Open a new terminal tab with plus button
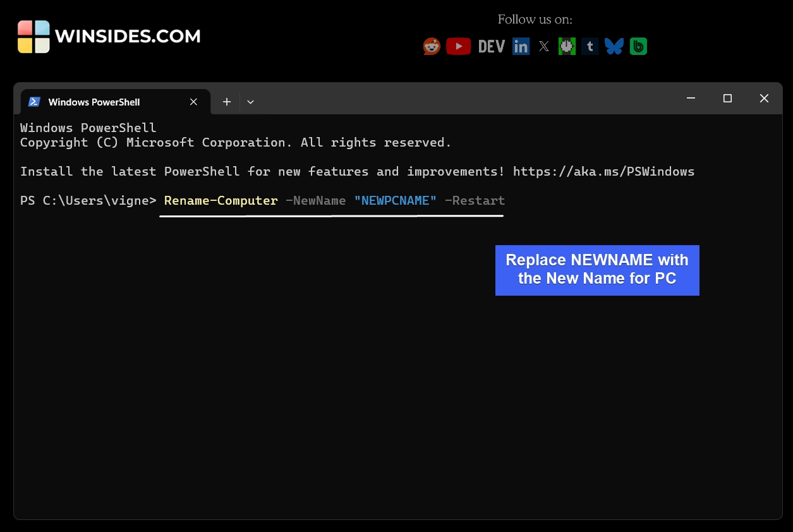Screen dimensions: 793x532 pos(226,101)
